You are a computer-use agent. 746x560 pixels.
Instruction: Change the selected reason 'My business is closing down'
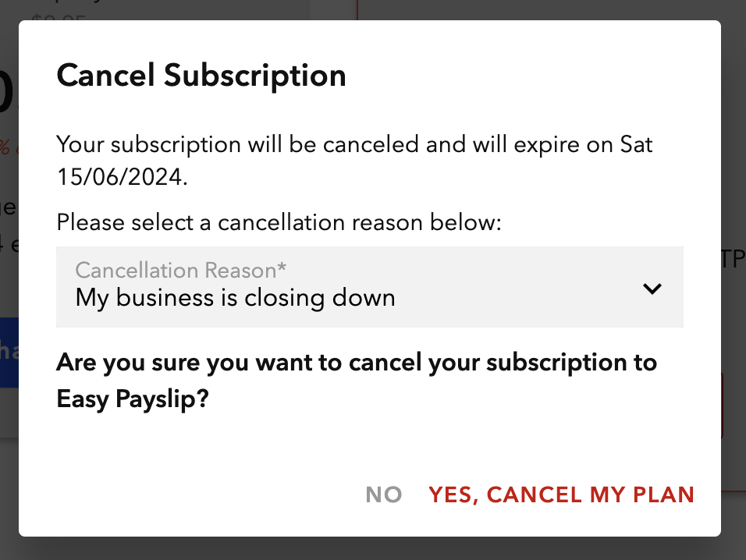[x=234, y=297]
